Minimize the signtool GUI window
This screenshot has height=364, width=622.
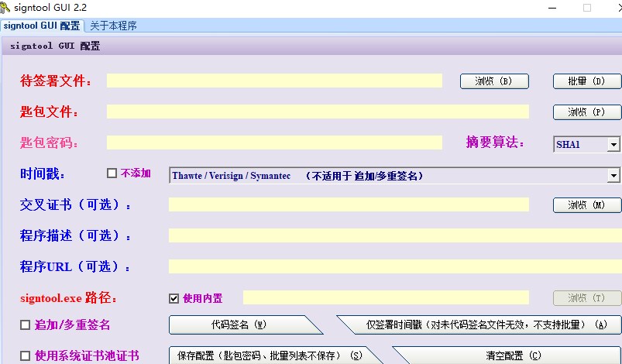(552, 8)
